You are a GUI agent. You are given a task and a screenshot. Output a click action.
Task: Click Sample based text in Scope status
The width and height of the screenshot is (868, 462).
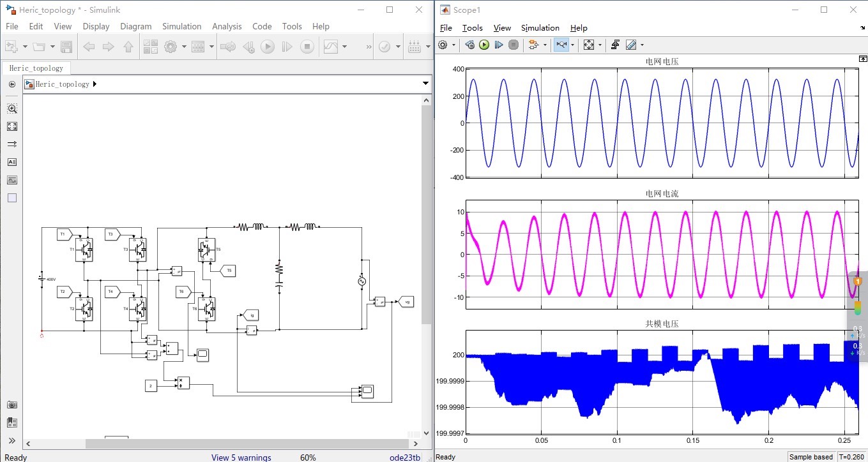tap(811, 457)
